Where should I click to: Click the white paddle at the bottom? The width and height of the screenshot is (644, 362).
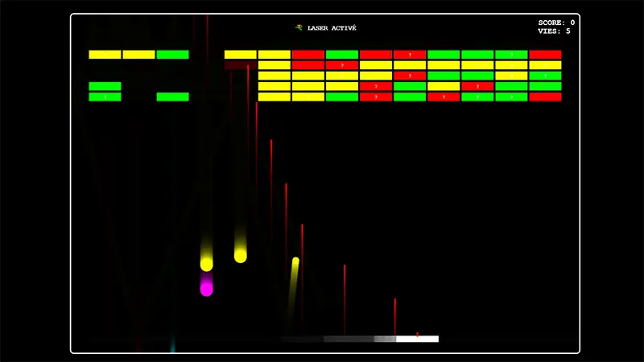[x=417, y=339]
